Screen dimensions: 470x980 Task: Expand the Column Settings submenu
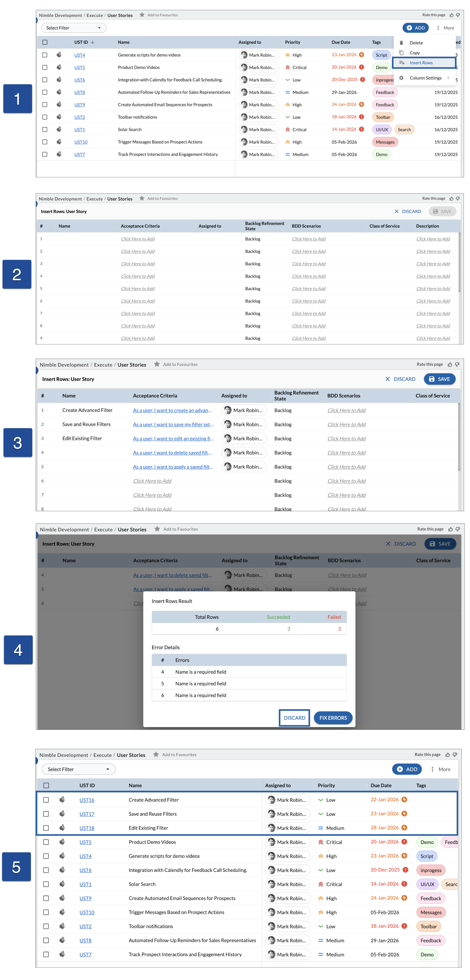tap(424, 78)
